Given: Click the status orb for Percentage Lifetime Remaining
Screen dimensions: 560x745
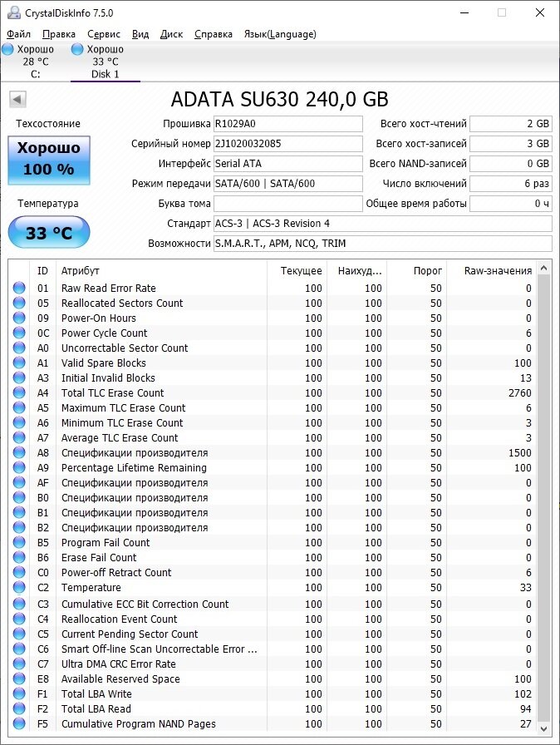Looking at the screenshot, I should [x=19, y=467].
